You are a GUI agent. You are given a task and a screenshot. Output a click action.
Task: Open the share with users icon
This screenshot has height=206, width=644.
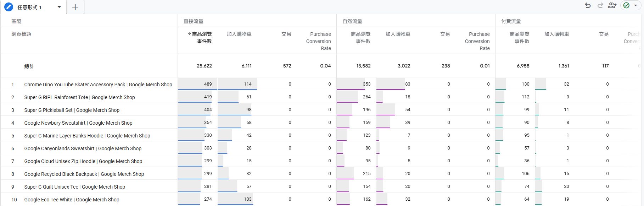(x=612, y=5)
